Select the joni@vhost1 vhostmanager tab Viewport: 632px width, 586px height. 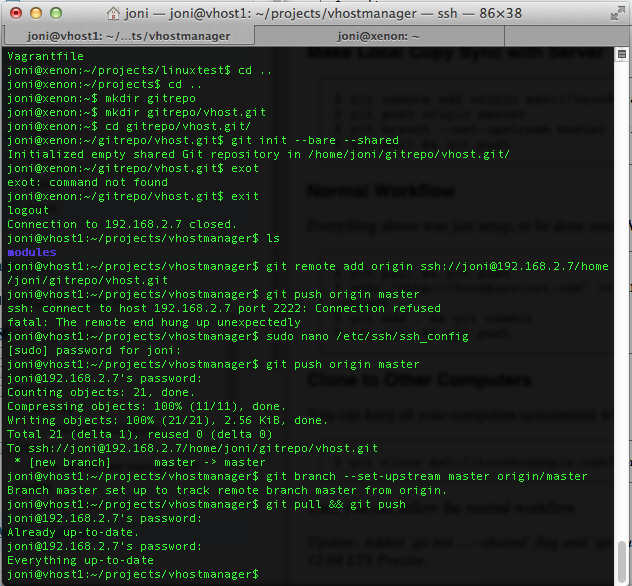coord(129,36)
